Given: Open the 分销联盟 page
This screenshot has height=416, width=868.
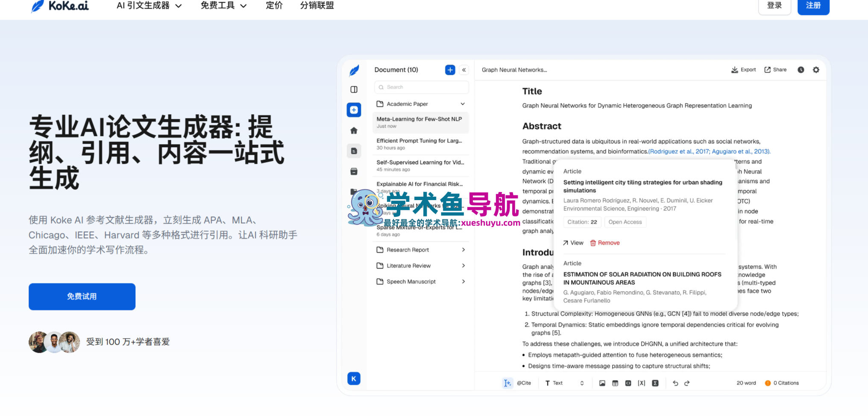Looking at the screenshot, I should coord(317,6).
